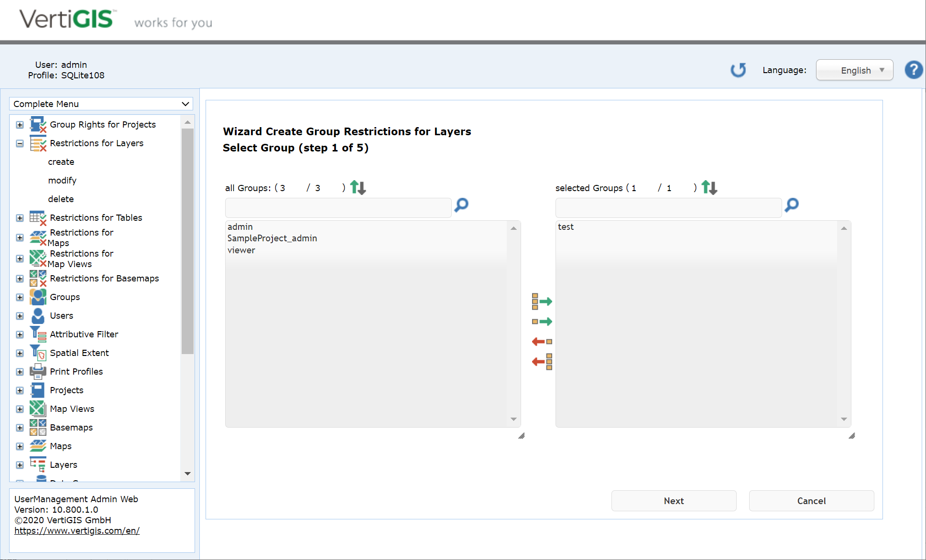Open the VertiGIS website link
The image size is (926, 560).
[77, 530]
